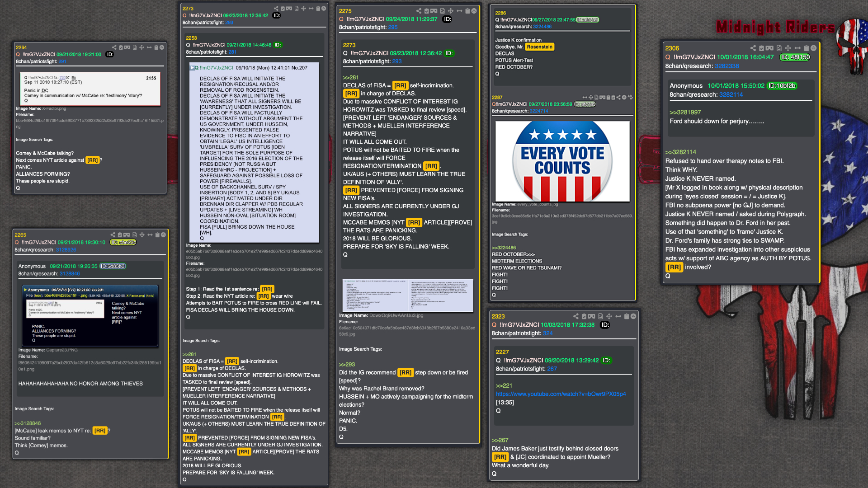Click the horizontal arrows icon on post 2287
The width and height of the screenshot is (868, 488).
tap(585, 97)
